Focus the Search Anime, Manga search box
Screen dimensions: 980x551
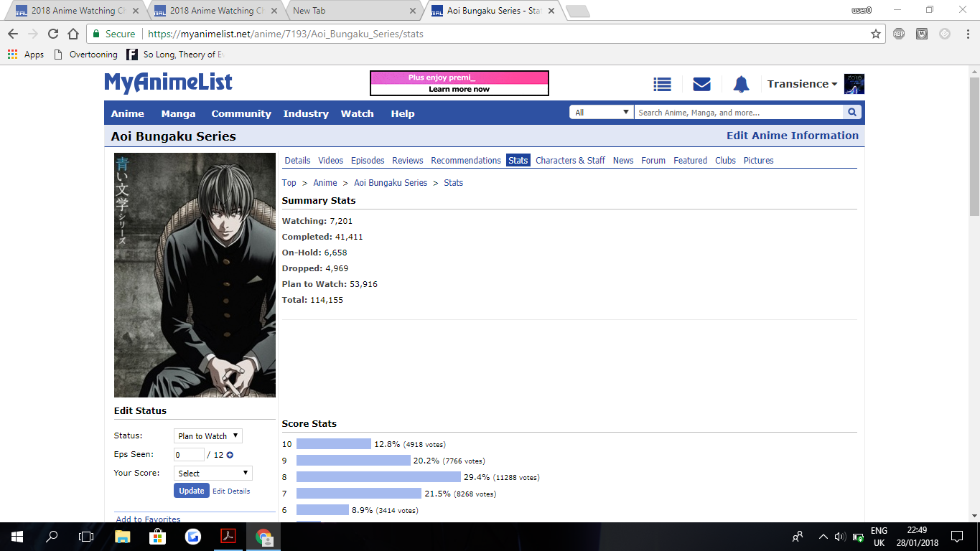click(738, 113)
